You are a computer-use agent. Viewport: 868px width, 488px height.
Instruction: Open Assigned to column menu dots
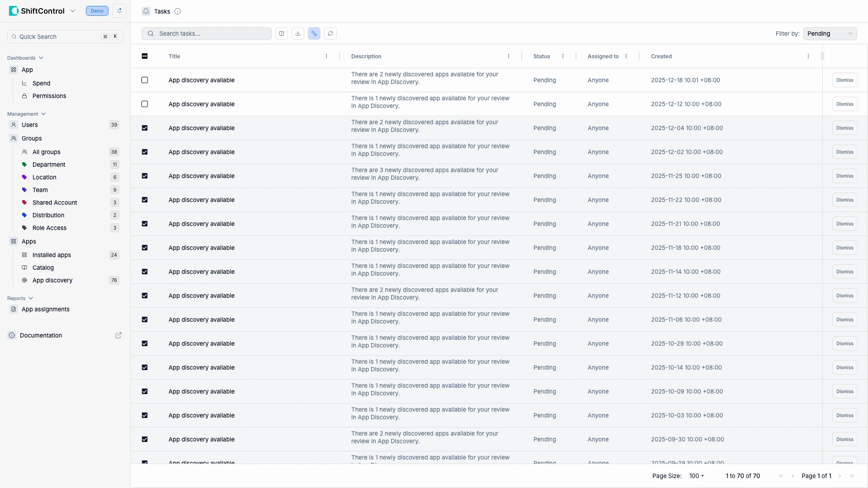(626, 56)
